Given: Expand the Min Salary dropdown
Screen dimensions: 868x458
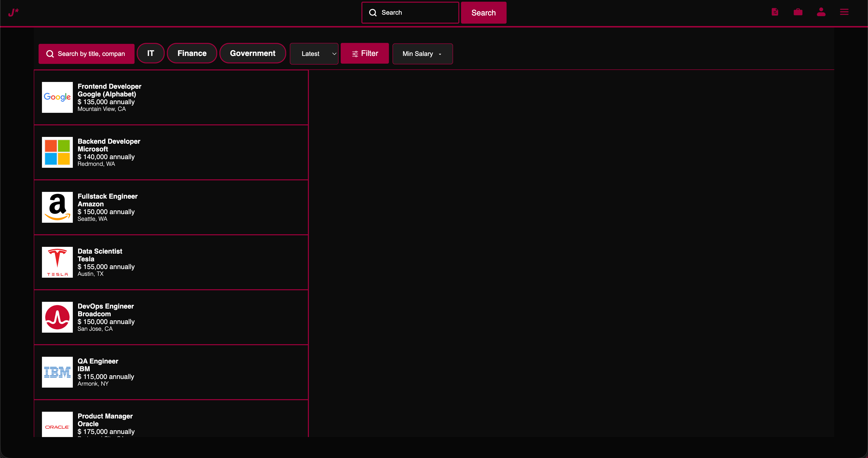Looking at the screenshot, I should pyautogui.click(x=422, y=54).
